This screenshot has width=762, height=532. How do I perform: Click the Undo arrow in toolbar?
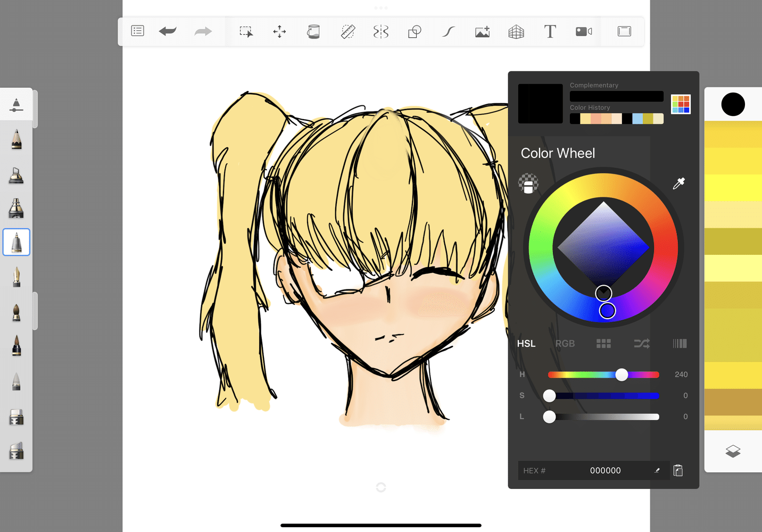(168, 31)
